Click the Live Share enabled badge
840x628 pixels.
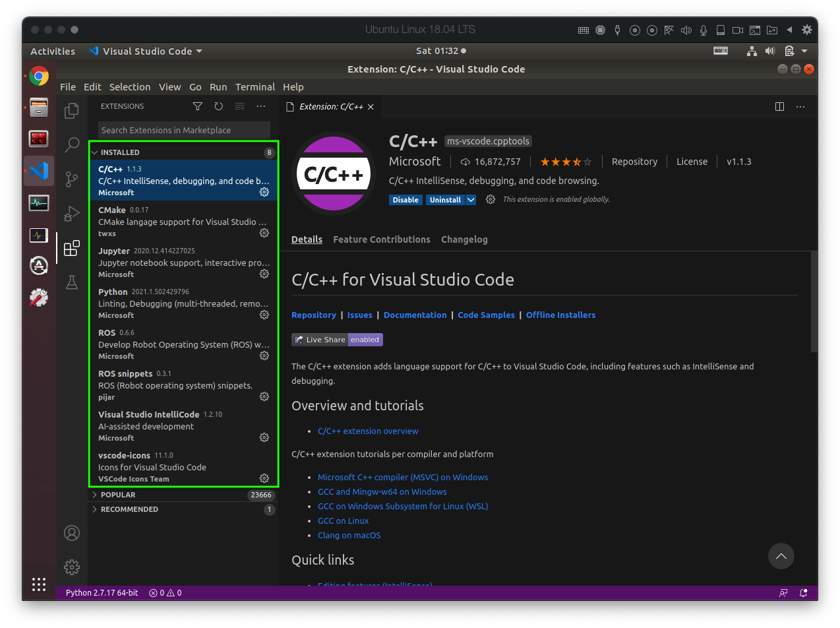[x=338, y=340]
